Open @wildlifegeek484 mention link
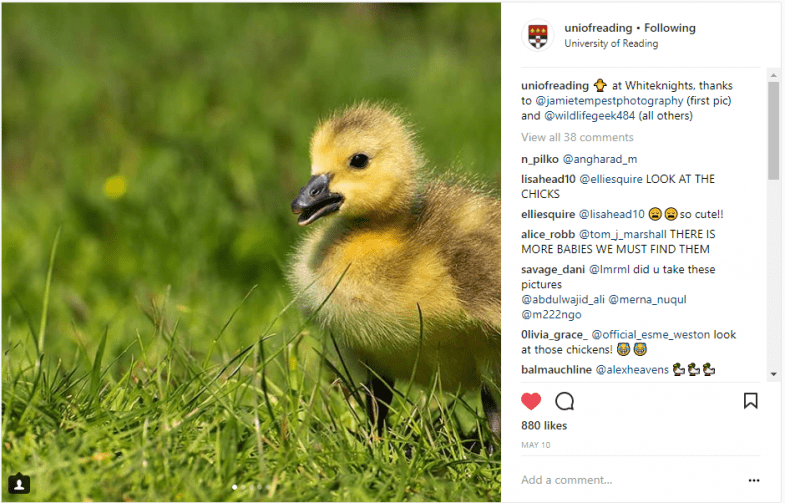This screenshot has height=503, width=785. point(589,116)
